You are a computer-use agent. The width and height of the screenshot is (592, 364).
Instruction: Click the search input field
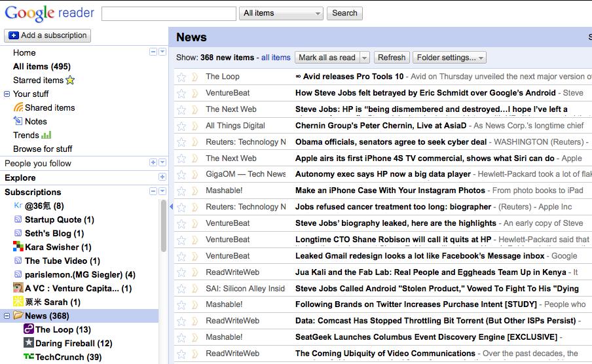[169, 14]
